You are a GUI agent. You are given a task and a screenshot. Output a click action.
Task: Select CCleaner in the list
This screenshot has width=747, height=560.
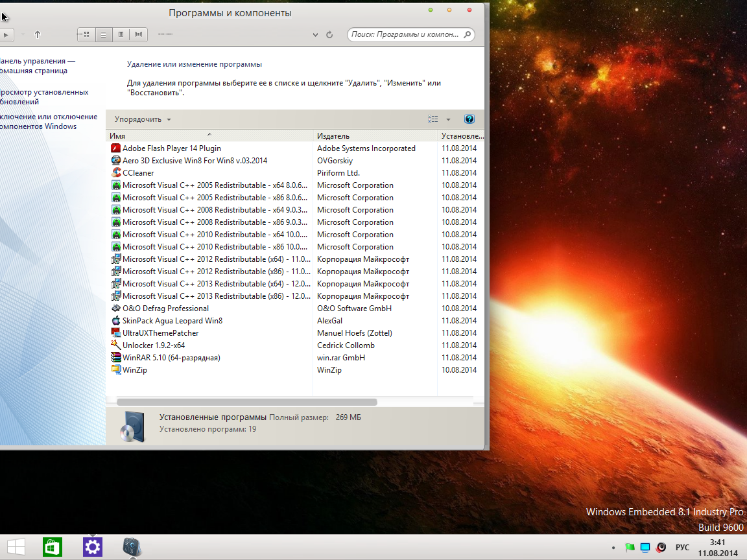tap(138, 173)
